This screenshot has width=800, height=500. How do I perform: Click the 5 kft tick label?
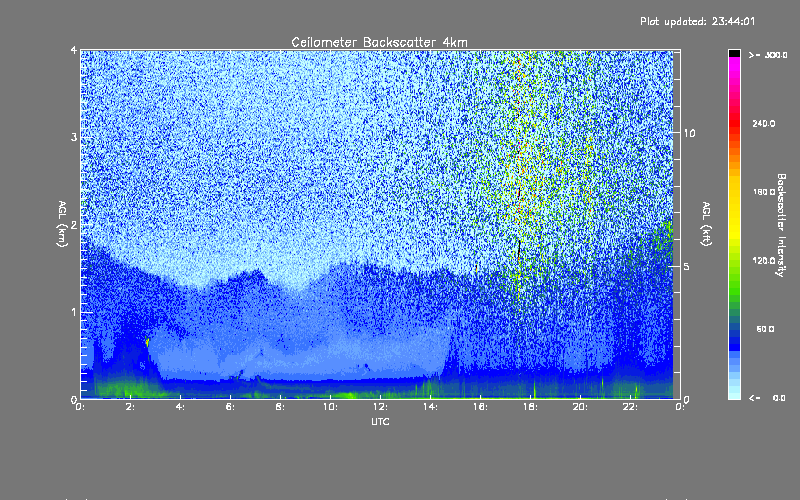point(687,267)
